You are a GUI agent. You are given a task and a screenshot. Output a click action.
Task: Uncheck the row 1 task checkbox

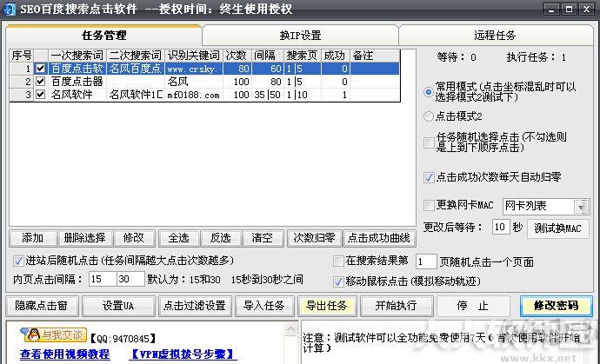(x=40, y=69)
